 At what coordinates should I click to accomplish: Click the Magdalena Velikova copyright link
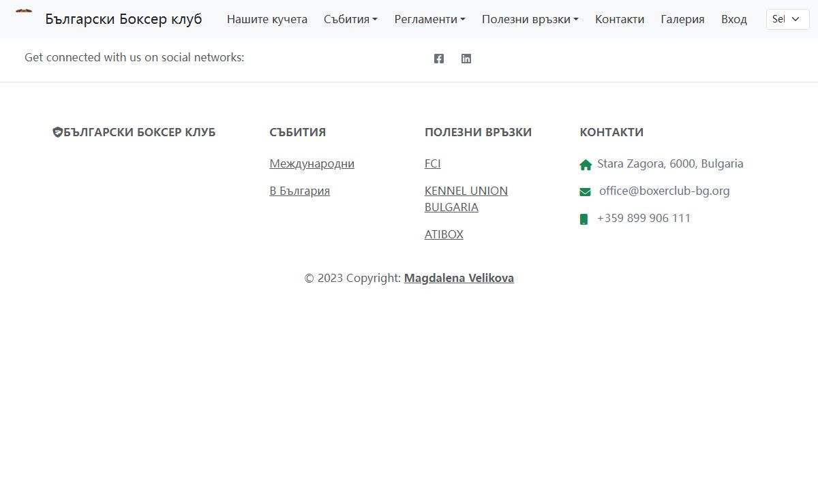pyautogui.click(x=459, y=278)
